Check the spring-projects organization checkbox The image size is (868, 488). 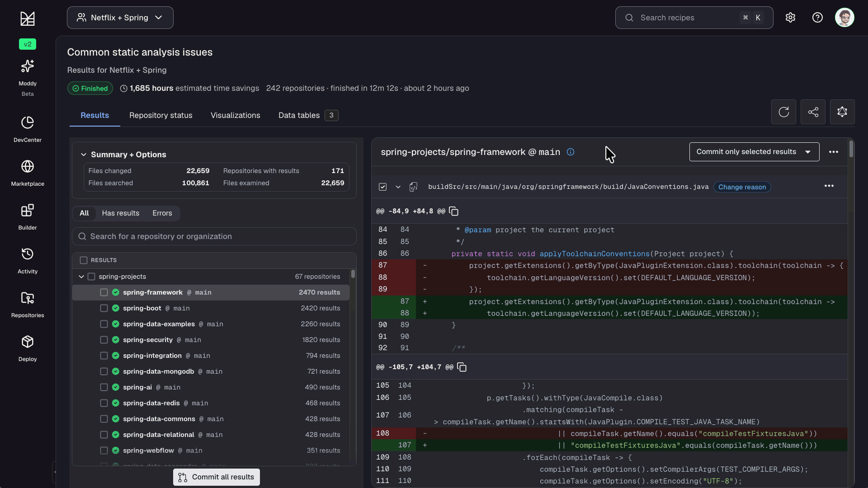[91, 277]
